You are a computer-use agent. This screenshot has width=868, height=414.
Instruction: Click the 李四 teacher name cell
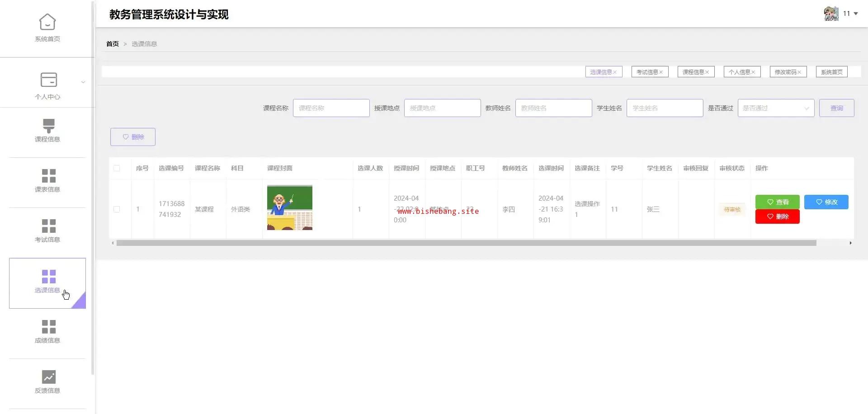click(509, 209)
